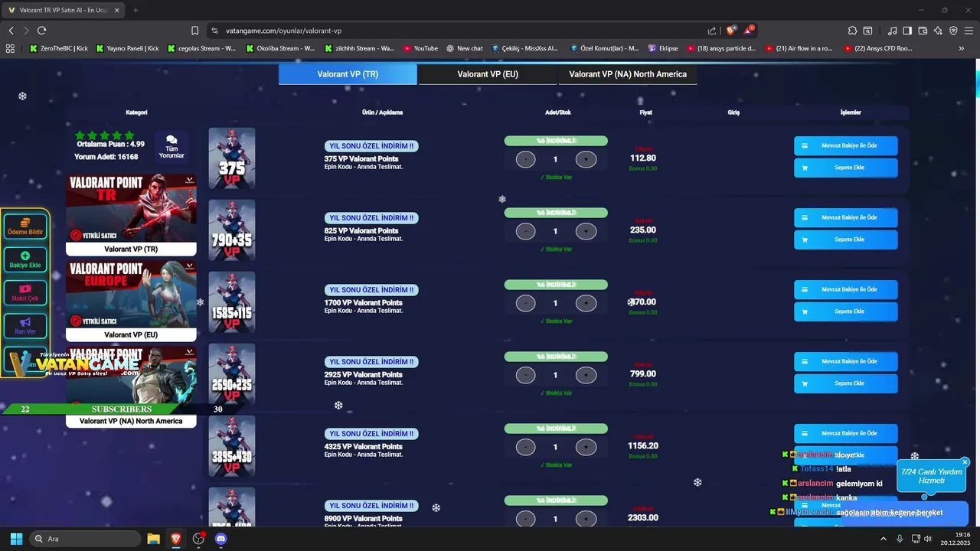Select the Valorant VP (TR) tab
The image size is (980, 551).
coord(348,74)
